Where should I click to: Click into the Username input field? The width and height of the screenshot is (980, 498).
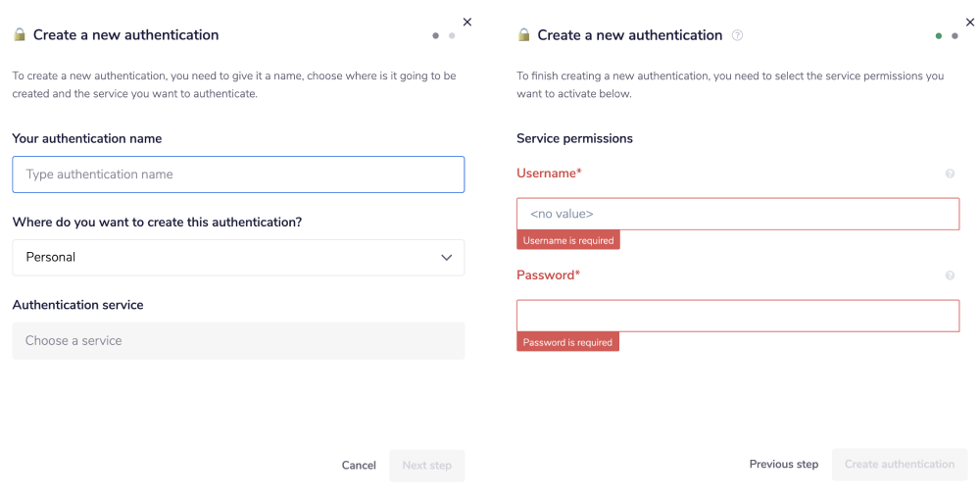coord(737,214)
